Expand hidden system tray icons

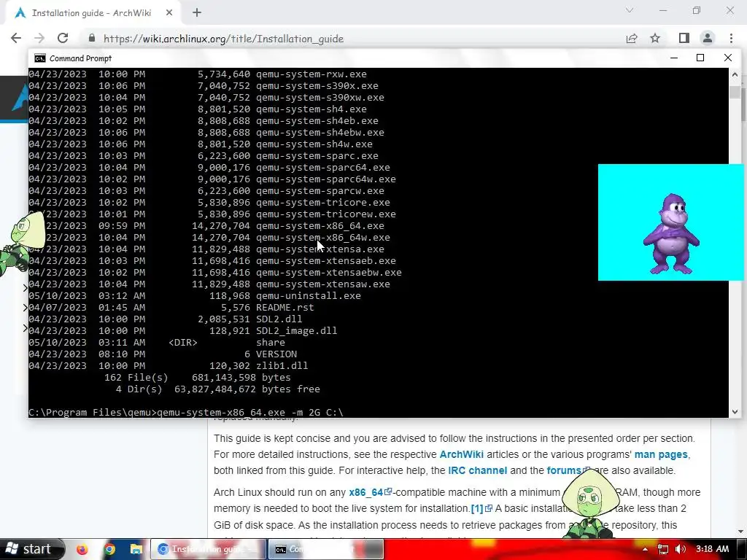pos(645,549)
